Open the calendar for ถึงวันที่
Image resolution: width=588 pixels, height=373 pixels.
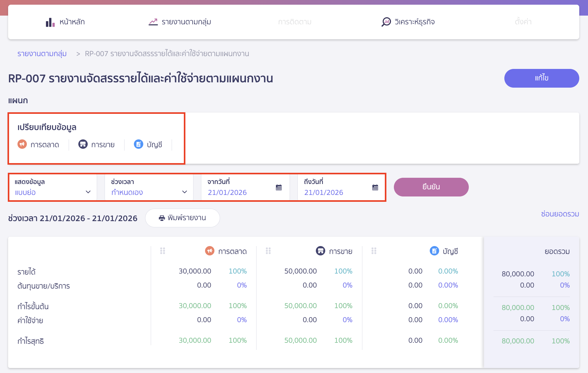pyautogui.click(x=375, y=187)
